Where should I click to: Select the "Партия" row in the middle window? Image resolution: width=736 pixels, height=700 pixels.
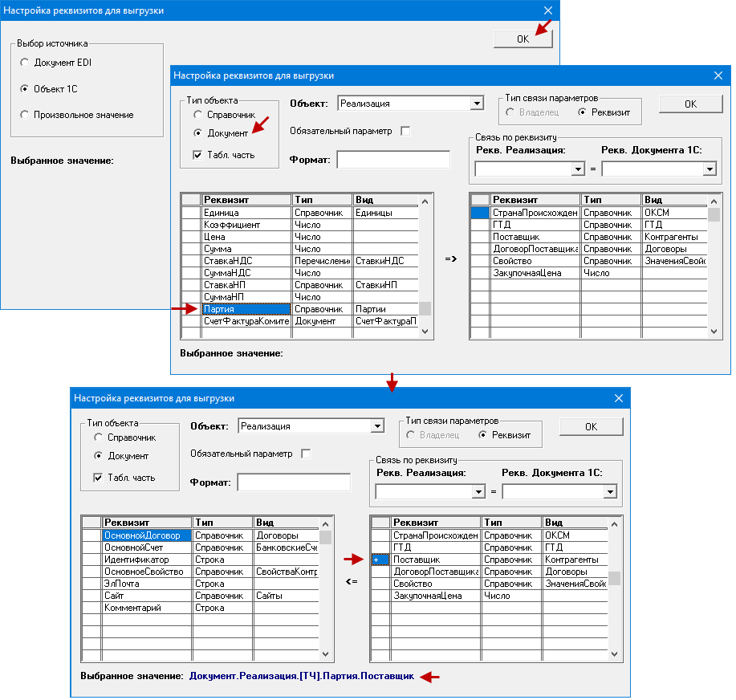(299, 309)
